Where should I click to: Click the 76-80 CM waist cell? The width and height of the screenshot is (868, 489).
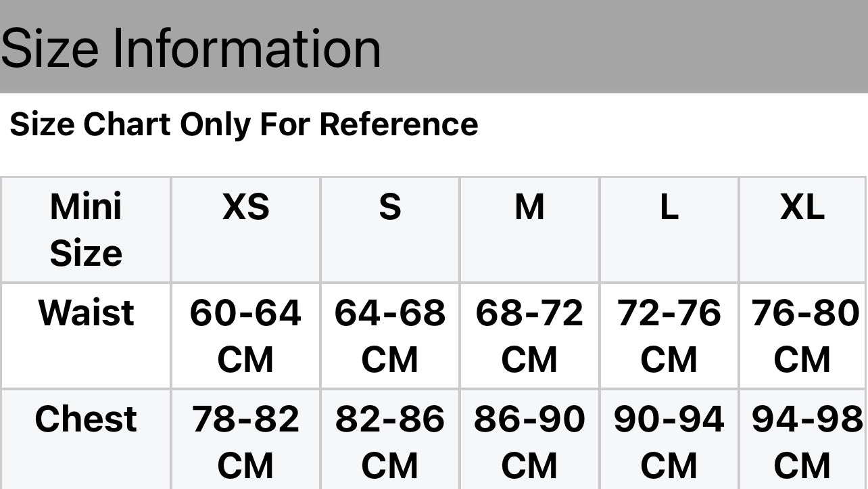(x=803, y=335)
